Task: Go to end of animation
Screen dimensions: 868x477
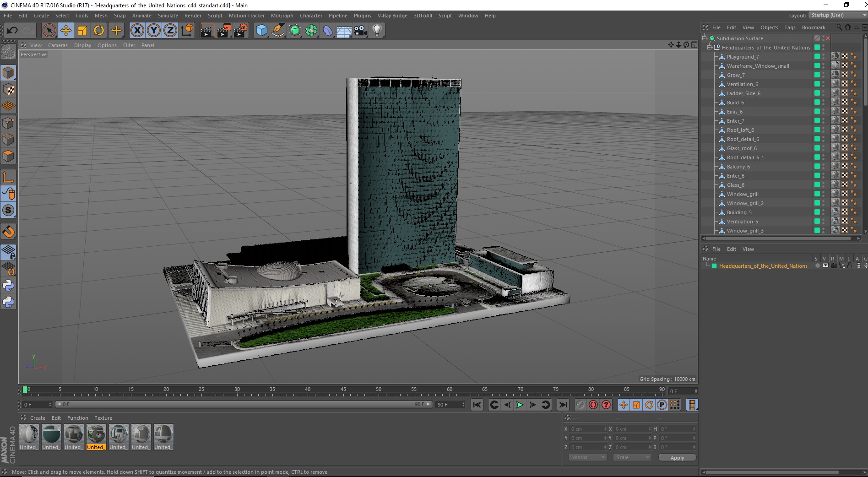Action: point(563,405)
